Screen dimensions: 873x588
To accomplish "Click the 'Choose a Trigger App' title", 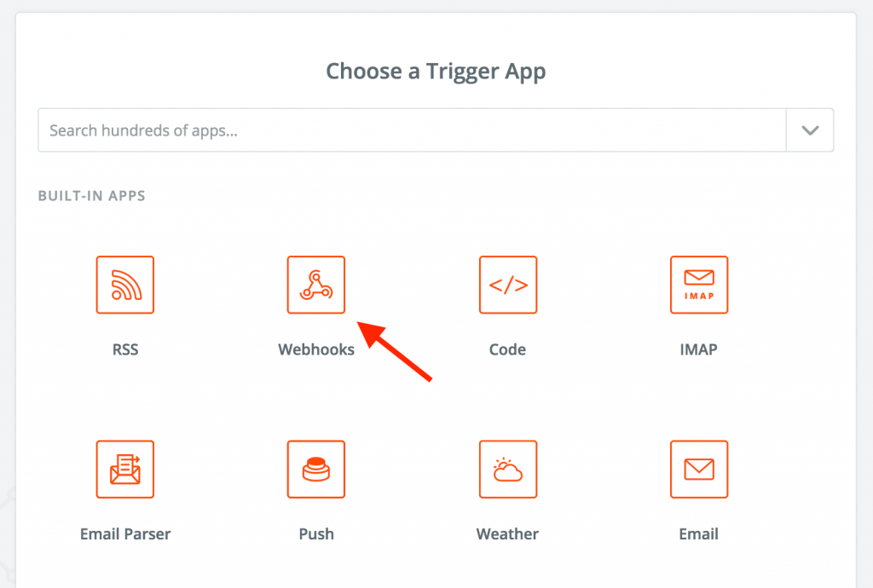I will [x=436, y=72].
